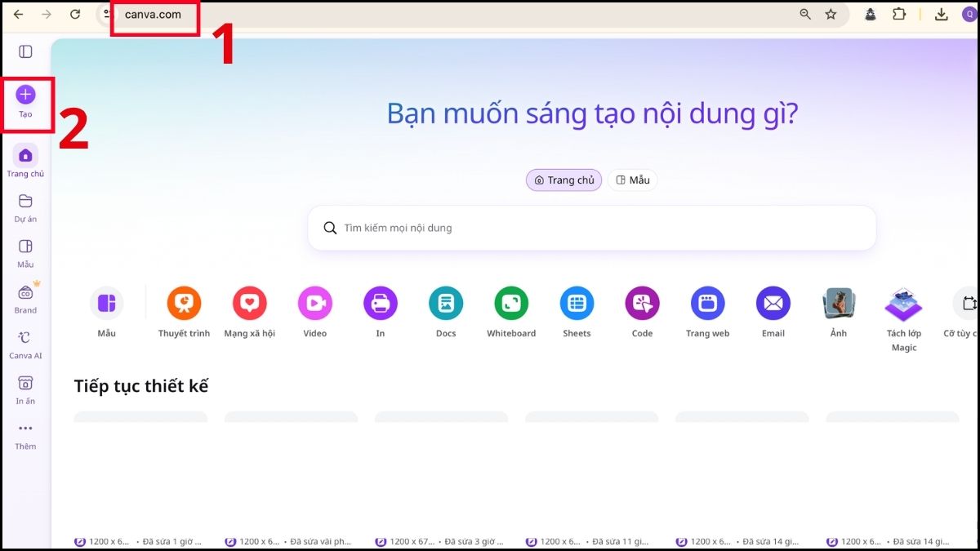Select the Code shortcut

[x=642, y=311]
